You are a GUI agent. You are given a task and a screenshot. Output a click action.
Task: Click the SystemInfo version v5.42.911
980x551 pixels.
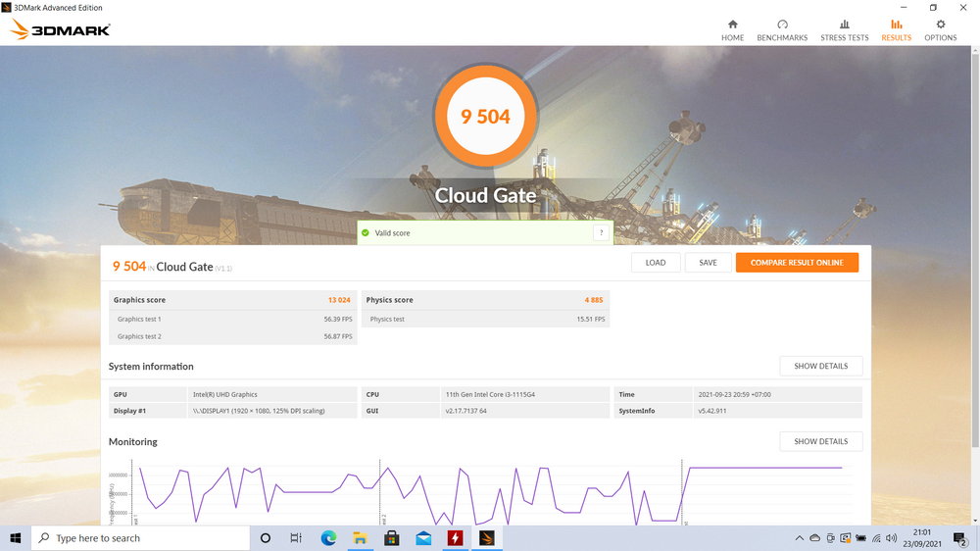[711, 411]
